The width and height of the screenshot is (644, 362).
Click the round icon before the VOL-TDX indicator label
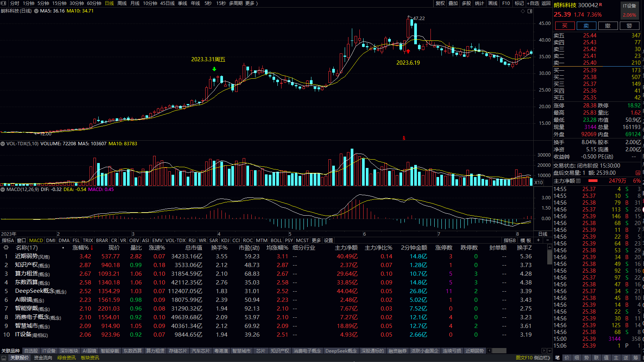pyautogui.click(x=3, y=144)
